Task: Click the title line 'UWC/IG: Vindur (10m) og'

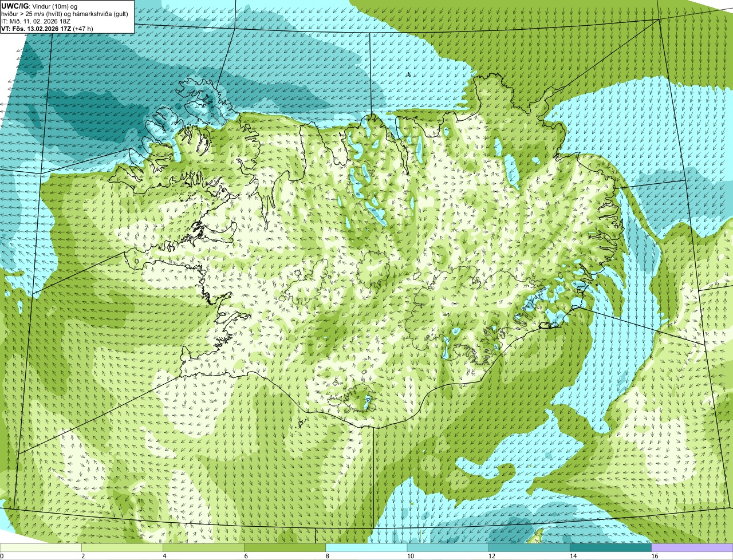Action: (40, 6)
